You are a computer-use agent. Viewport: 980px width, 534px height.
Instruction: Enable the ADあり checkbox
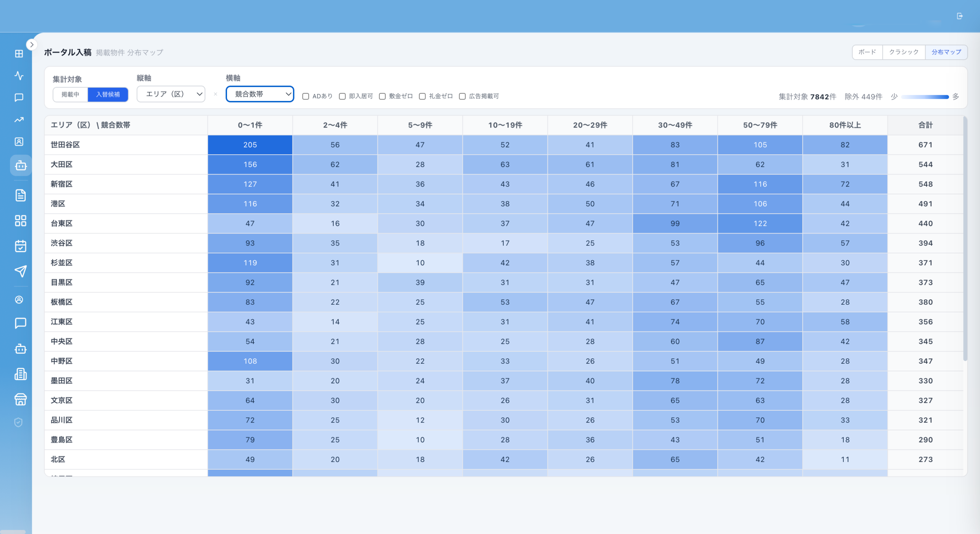coord(305,96)
